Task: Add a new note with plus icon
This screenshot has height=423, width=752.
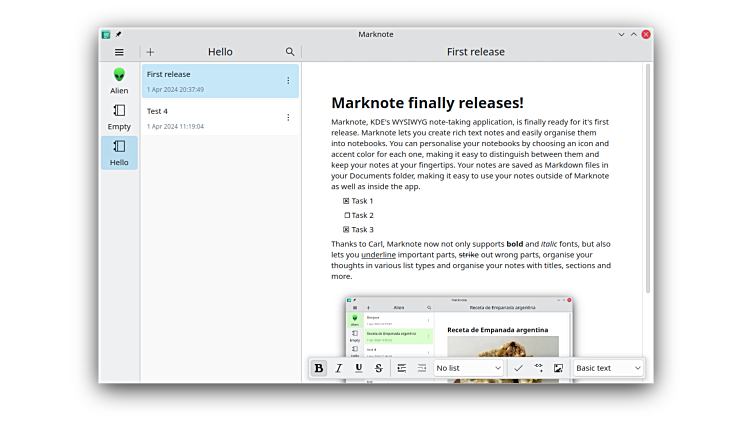Action: (x=151, y=52)
